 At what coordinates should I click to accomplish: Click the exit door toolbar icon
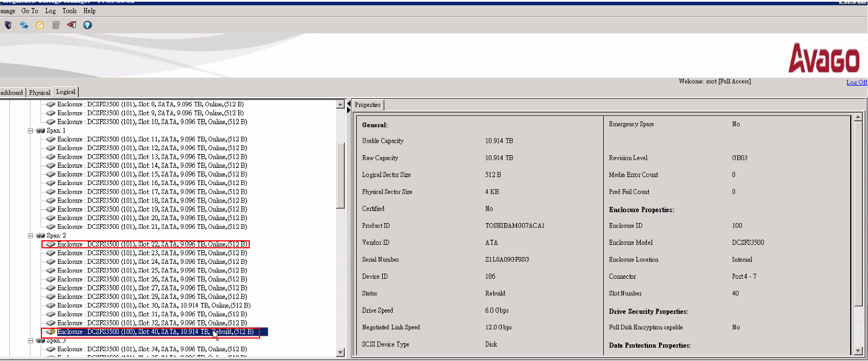pyautogui.click(x=71, y=25)
